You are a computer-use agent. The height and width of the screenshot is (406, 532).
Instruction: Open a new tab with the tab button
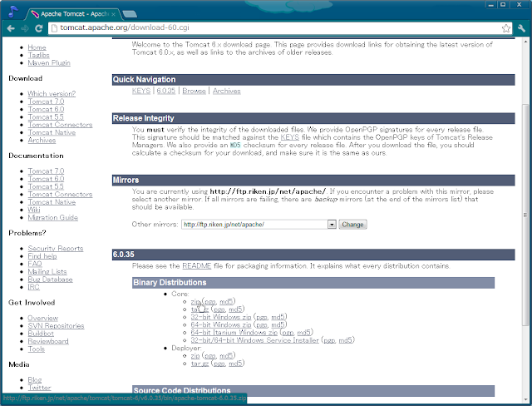point(130,14)
